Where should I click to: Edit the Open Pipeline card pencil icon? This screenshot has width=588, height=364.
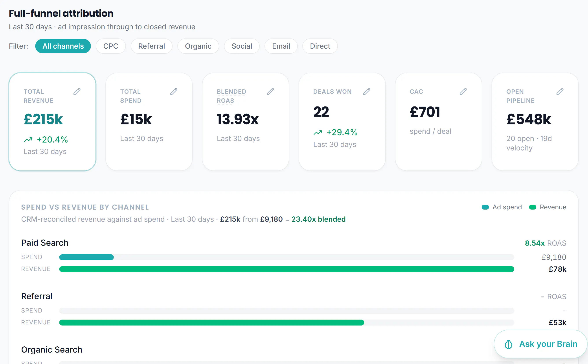(560, 91)
